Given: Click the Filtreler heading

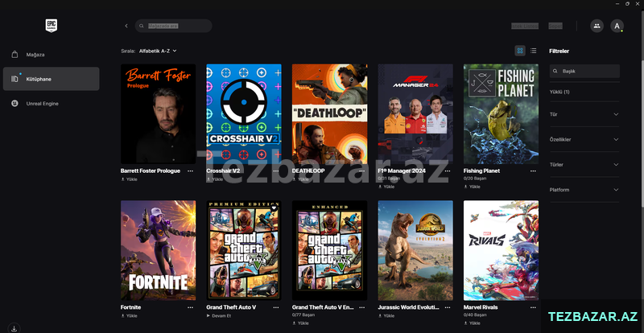Looking at the screenshot, I should (x=559, y=51).
